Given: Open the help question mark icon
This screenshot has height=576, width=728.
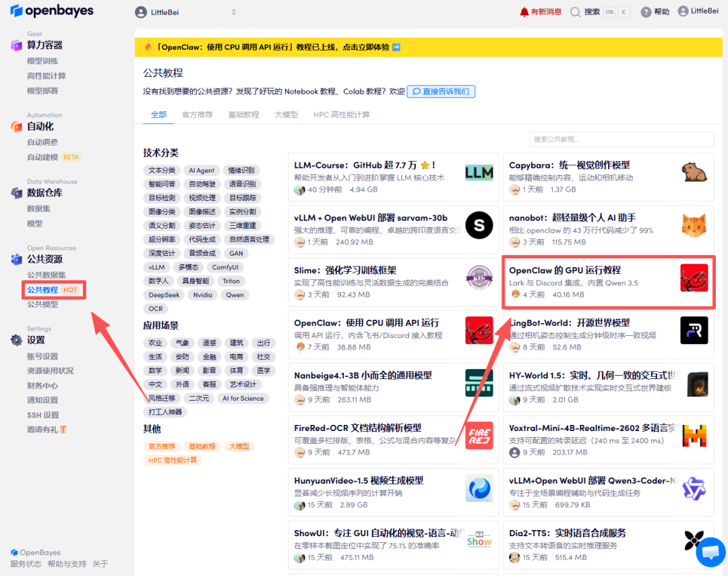Looking at the screenshot, I should click(x=646, y=12).
